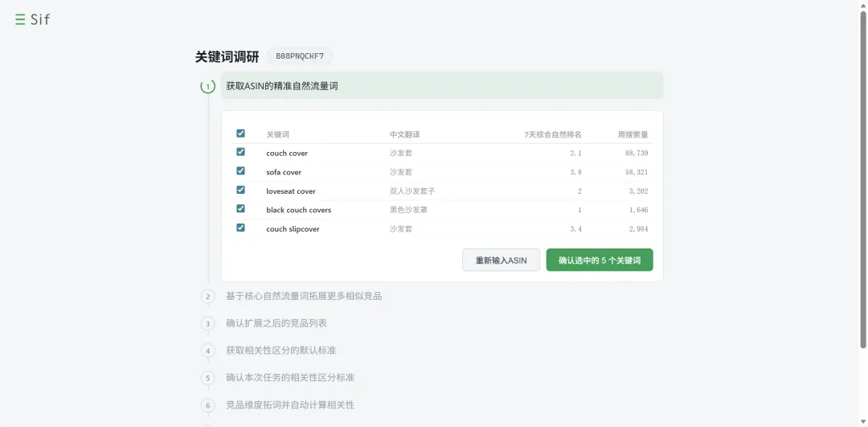Viewport: 868px width, 427px height.
Task: Click search volume 58,321
Action: [x=635, y=172]
